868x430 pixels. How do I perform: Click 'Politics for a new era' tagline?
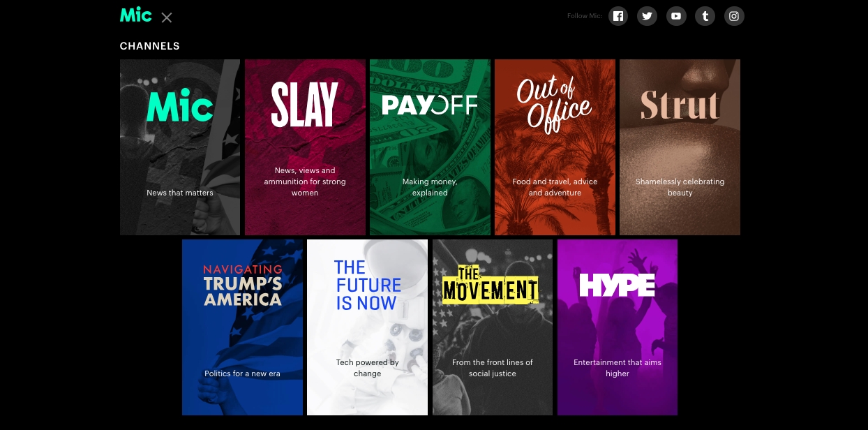pyautogui.click(x=242, y=373)
